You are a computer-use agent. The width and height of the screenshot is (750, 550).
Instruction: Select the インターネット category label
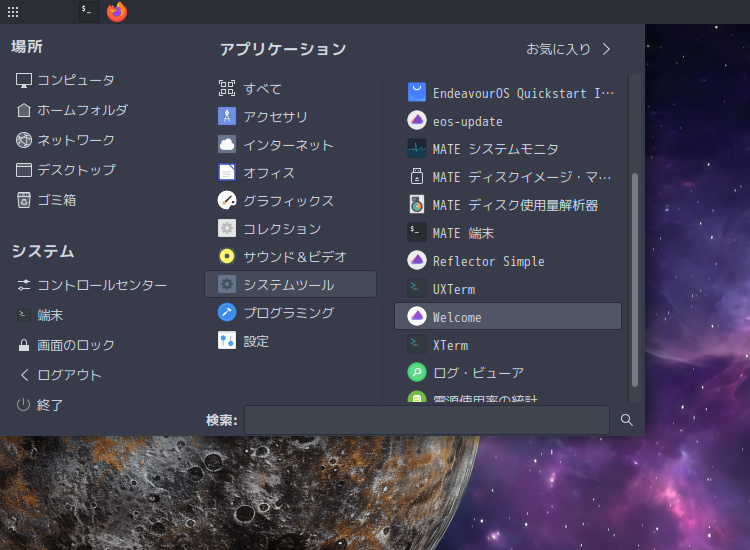pos(288,145)
